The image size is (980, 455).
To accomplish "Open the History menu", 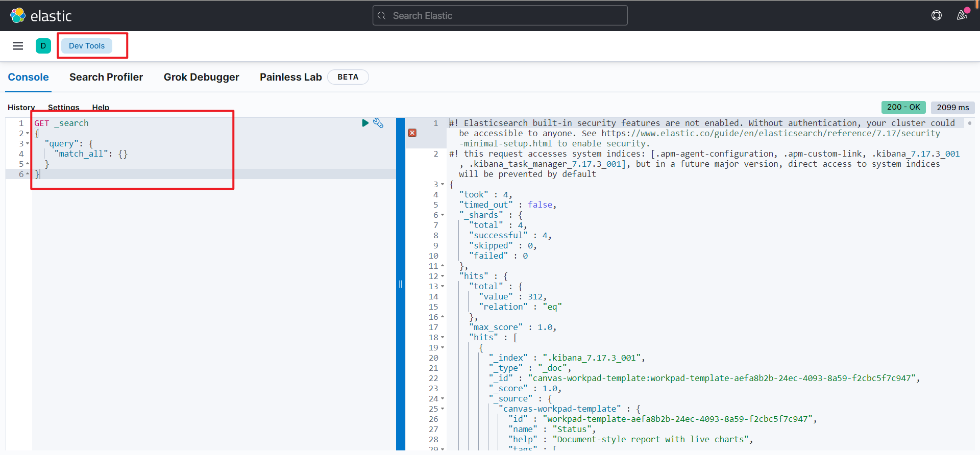I will [21, 107].
